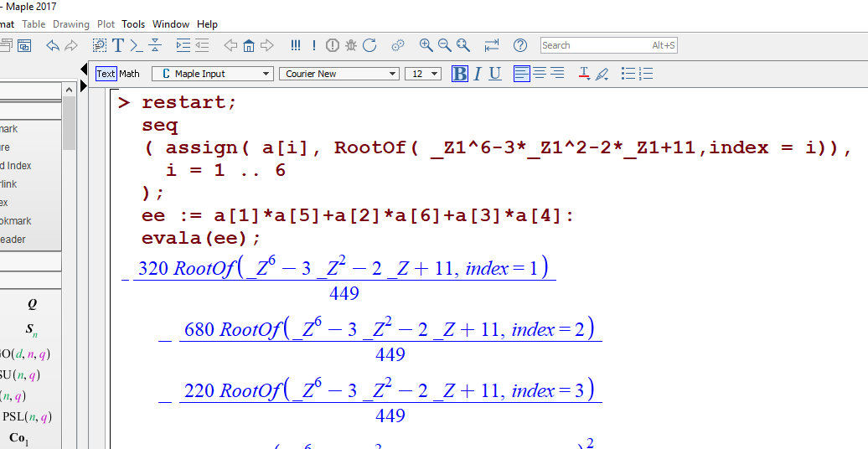Viewport: 868px width, 449px height.
Task: Collapse palette pane with upper black triangle
Action: pyautogui.click(x=84, y=70)
